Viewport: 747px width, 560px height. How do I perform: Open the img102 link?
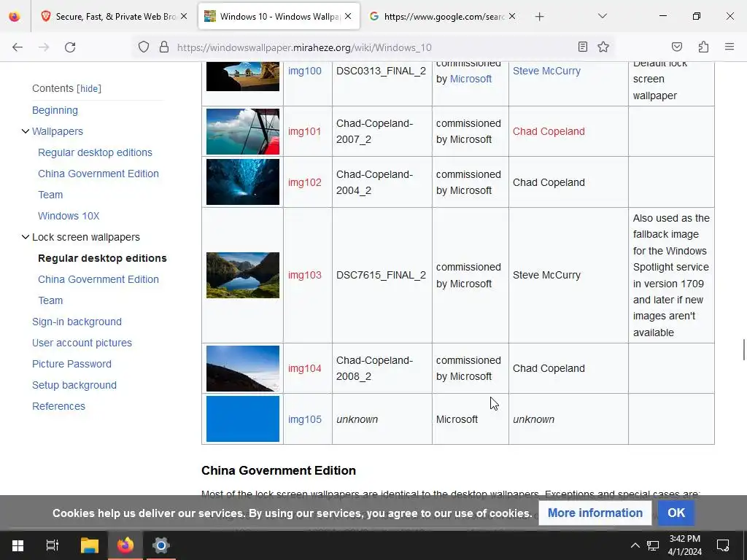(305, 182)
